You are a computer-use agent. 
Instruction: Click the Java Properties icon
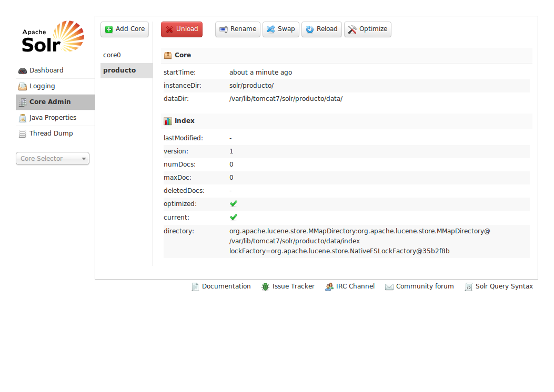pyautogui.click(x=23, y=118)
